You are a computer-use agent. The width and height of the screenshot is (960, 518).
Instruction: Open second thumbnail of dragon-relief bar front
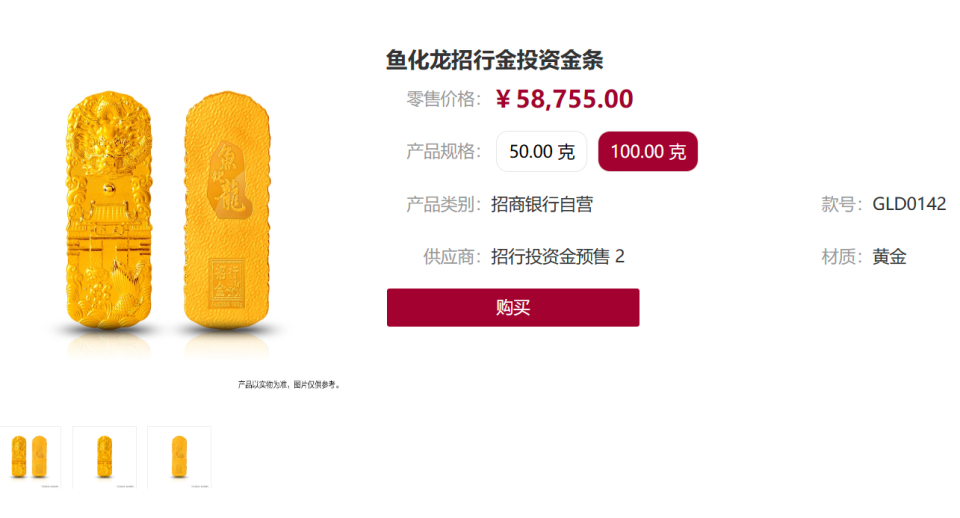(105, 457)
